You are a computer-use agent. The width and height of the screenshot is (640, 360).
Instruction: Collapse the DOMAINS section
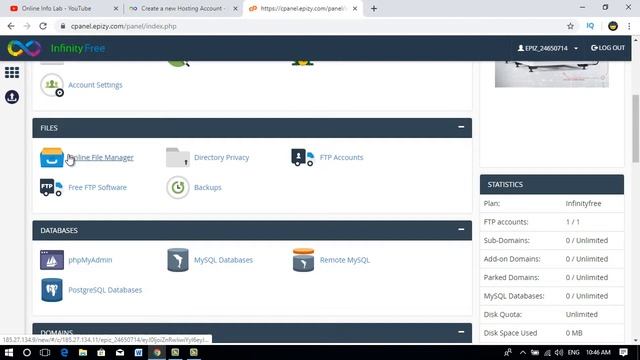(461, 332)
